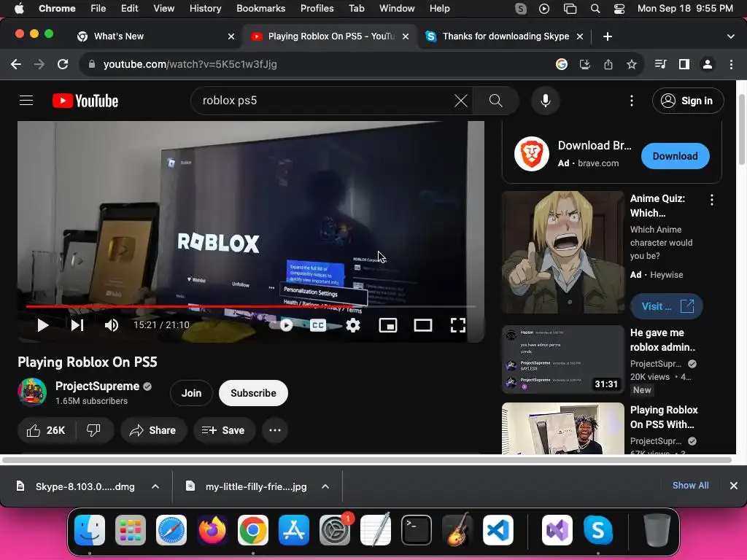Click the address bar URL
This screenshot has width=747, height=560.
pyautogui.click(x=190, y=64)
